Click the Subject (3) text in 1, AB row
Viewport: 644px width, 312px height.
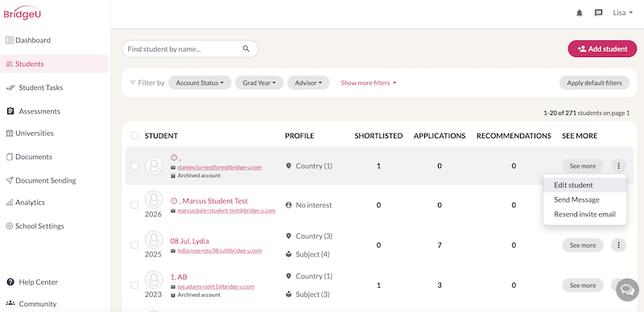(x=312, y=294)
